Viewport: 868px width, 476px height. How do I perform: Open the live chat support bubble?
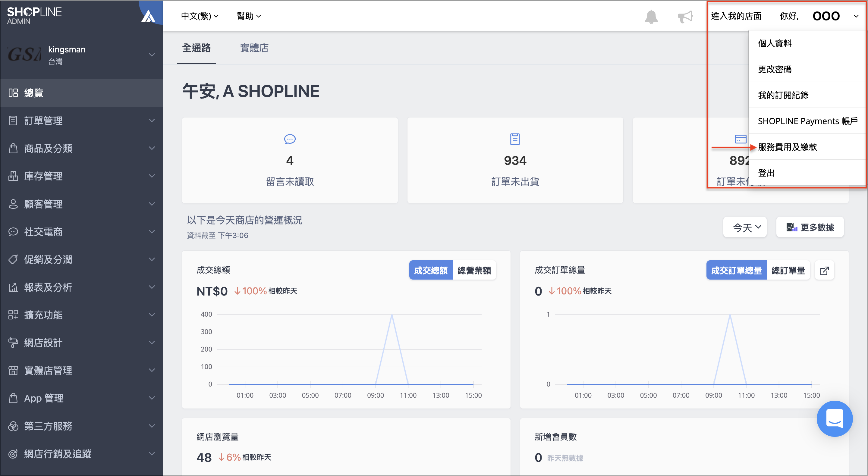click(x=835, y=419)
